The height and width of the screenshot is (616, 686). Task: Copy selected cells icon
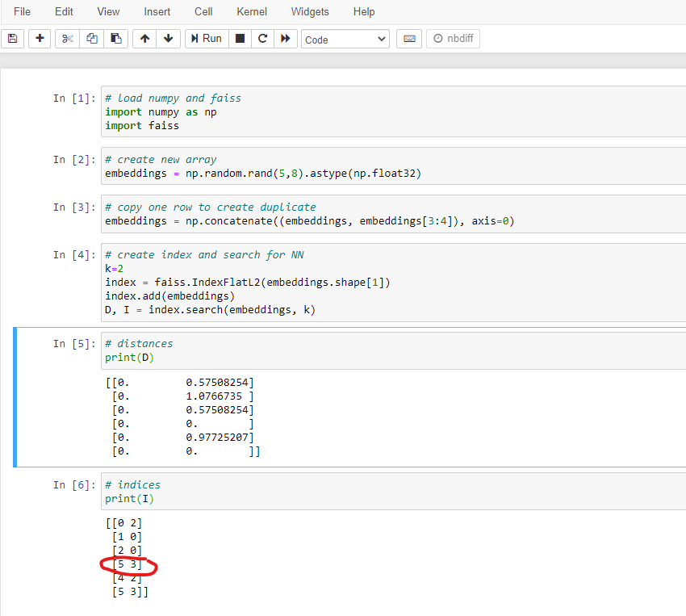(x=92, y=39)
